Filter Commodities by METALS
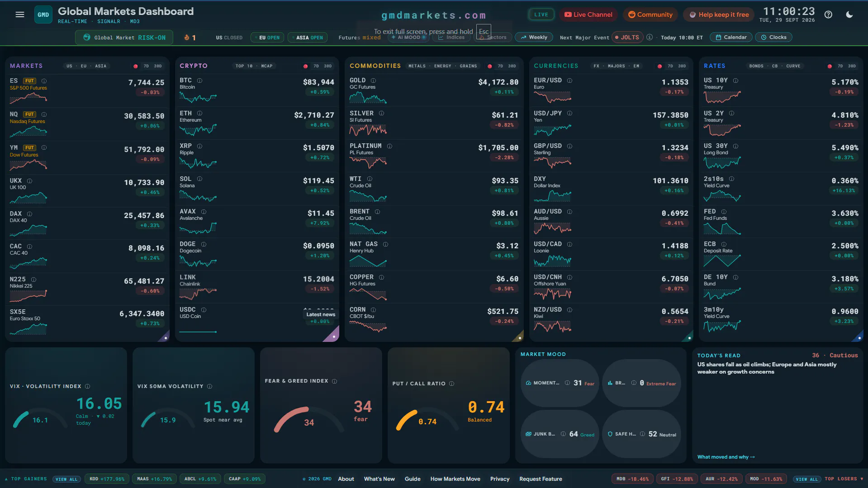Image resolution: width=868 pixels, height=488 pixels. pos(417,66)
